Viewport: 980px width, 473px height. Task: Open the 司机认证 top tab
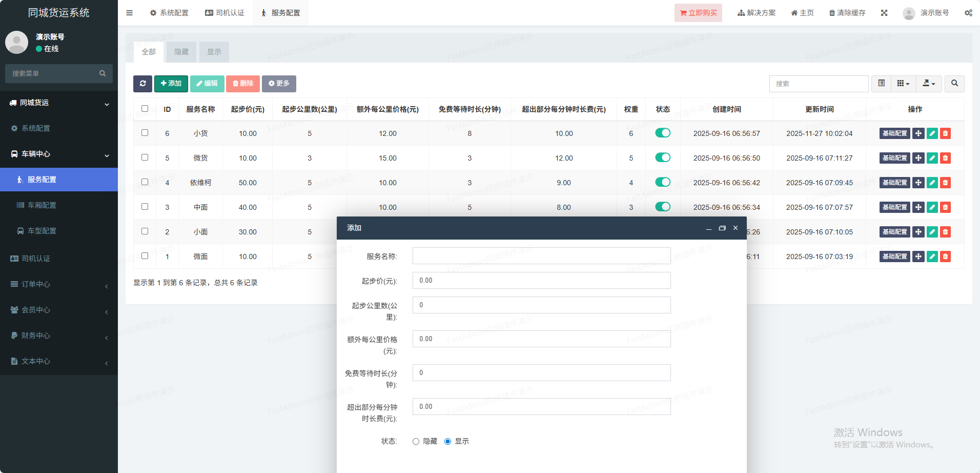tap(224, 13)
